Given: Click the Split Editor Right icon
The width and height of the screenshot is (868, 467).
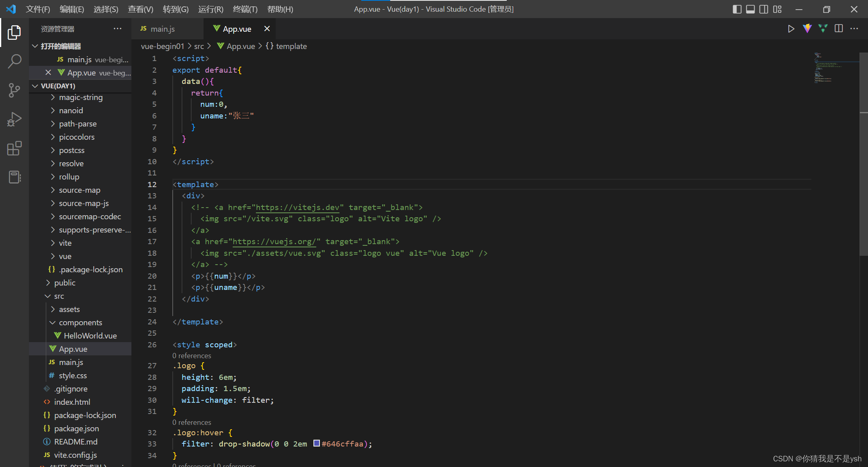Looking at the screenshot, I should 839,29.
